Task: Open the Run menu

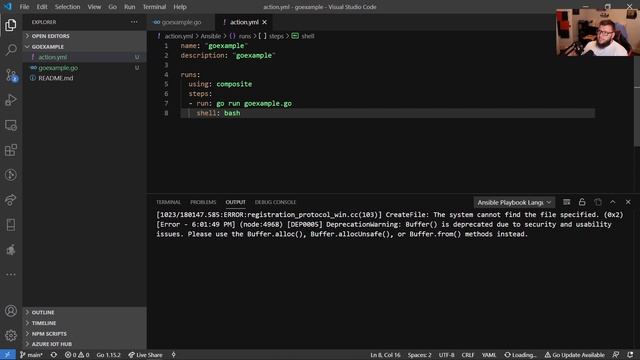Action: pos(129,7)
